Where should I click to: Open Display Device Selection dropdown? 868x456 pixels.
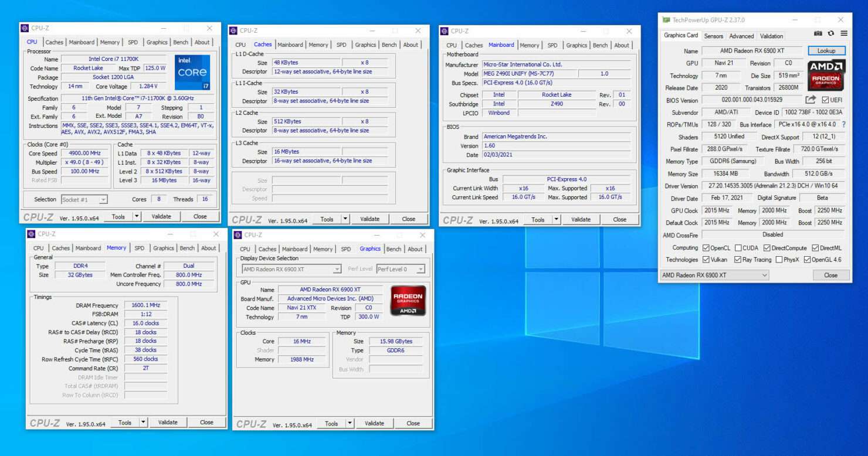291,269
